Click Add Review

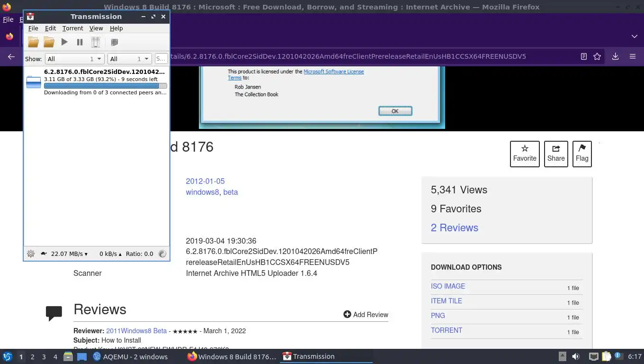click(x=366, y=314)
